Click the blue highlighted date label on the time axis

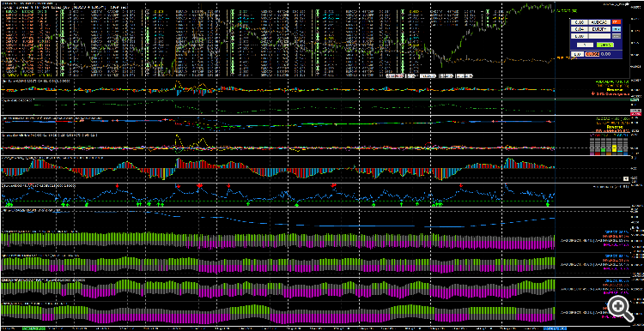[x=555, y=328]
